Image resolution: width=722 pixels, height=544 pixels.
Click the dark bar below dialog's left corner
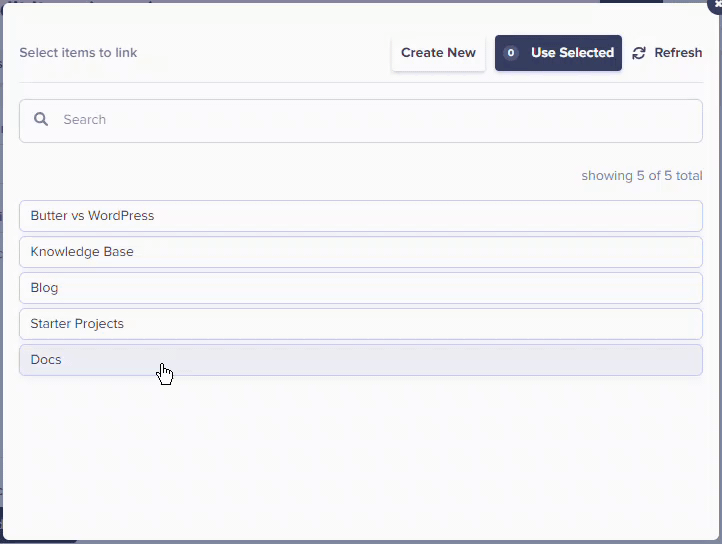click(39, 542)
